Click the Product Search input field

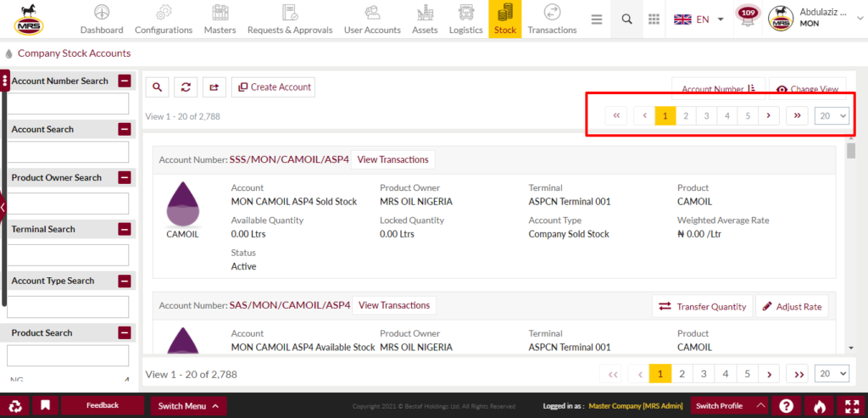coord(68,355)
